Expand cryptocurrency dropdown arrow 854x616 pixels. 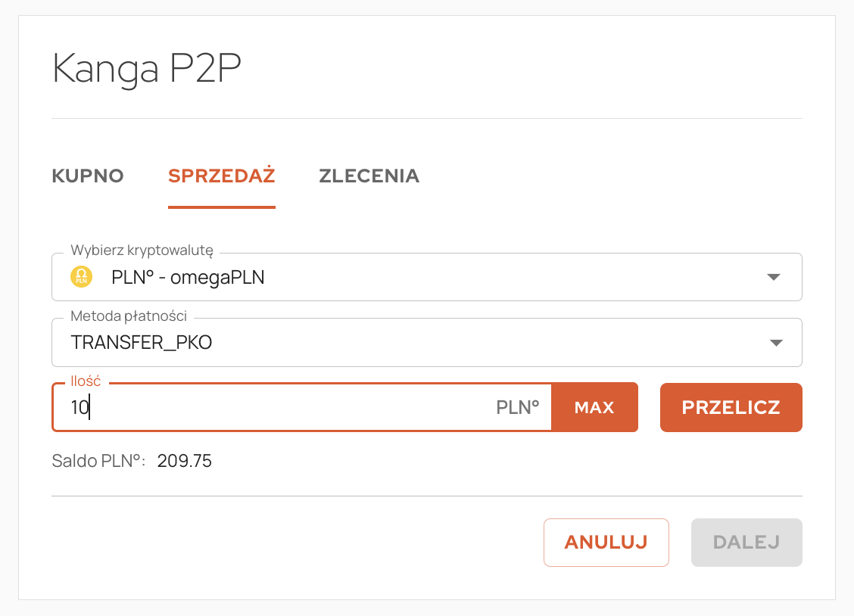[x=773, y=277]
